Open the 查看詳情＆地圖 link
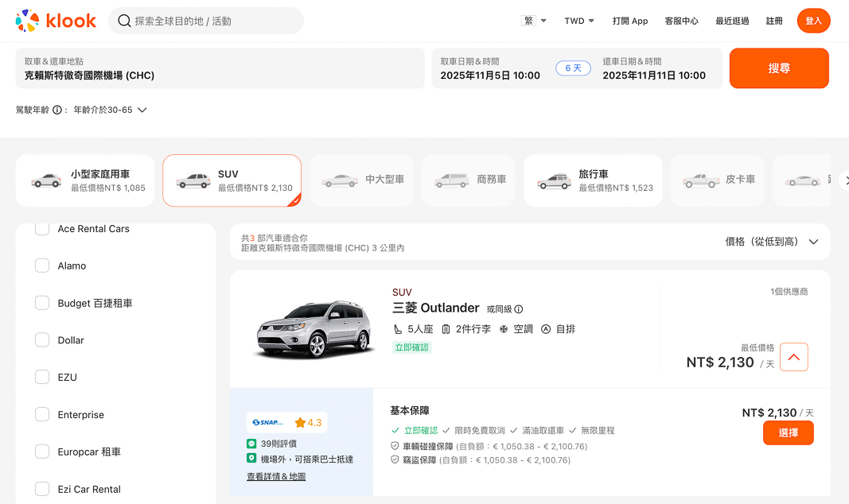849x504 pixels. (x=276, y=476)
